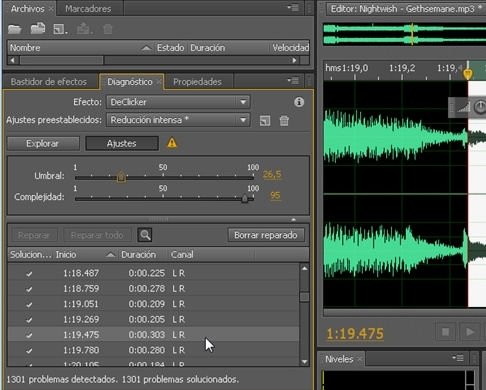
Task: Open the Ajustes preestablecidos dropdown
Action: [178, 120]
